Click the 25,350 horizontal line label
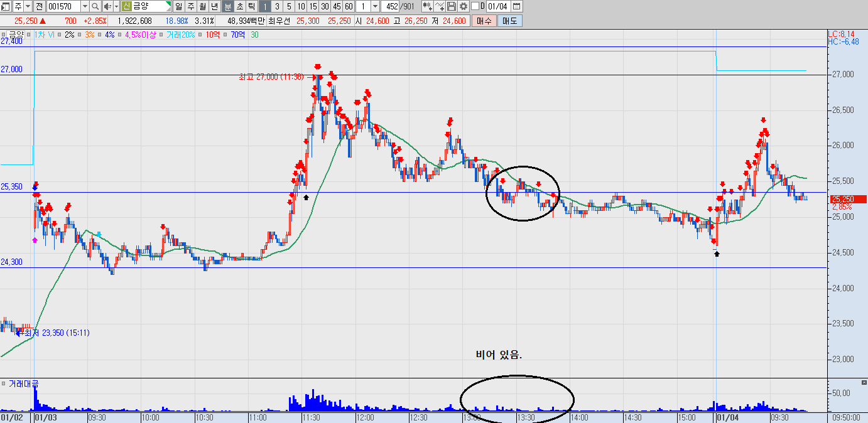Screen dimensions: 868x423 click(x=11, y=186)
